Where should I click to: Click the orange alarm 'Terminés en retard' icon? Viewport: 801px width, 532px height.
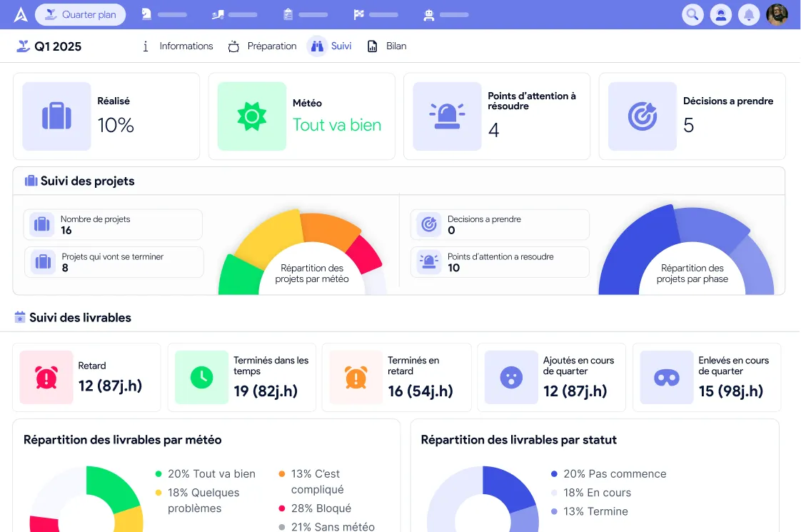coord(356,377)
